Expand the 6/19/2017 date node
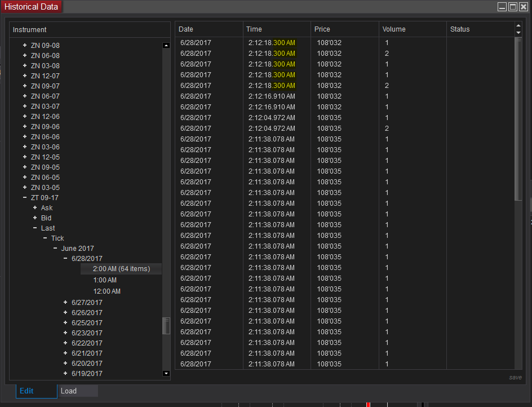 [65, 373]
